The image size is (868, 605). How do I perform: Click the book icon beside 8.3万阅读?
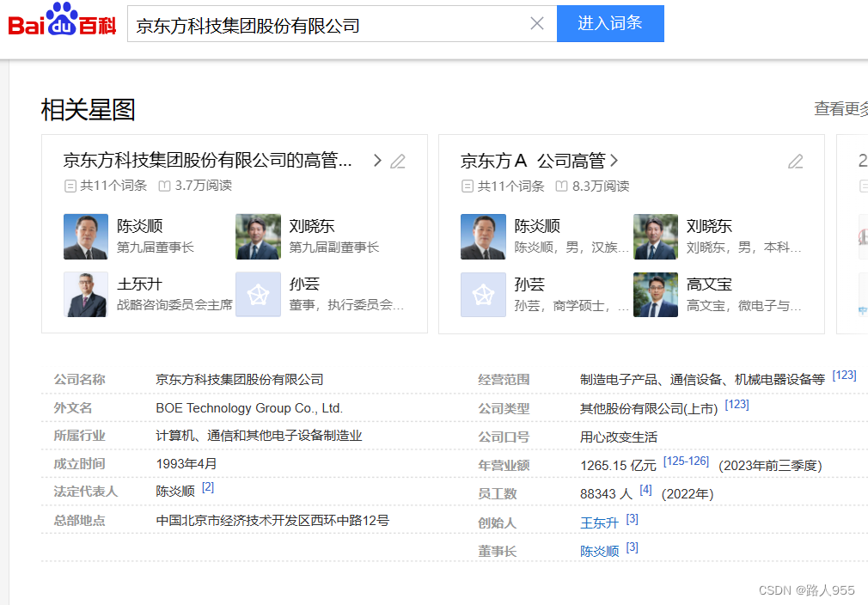point(561,186)
